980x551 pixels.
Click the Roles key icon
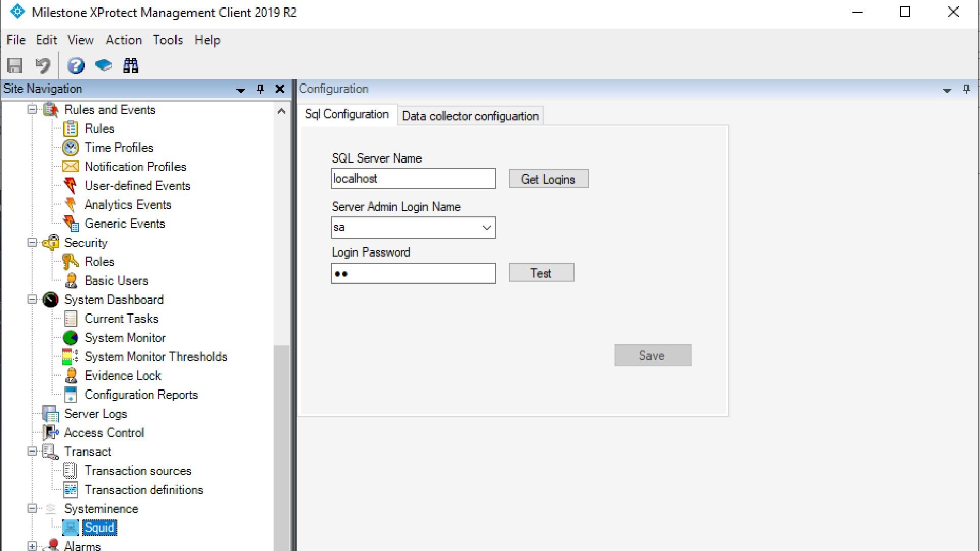(71, 262)
